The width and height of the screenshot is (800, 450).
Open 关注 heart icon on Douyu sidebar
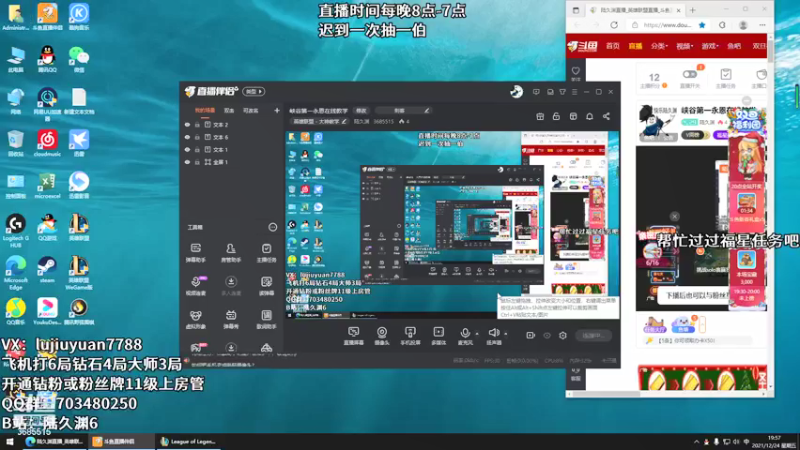pyautogui.click(x=576, y=73)
